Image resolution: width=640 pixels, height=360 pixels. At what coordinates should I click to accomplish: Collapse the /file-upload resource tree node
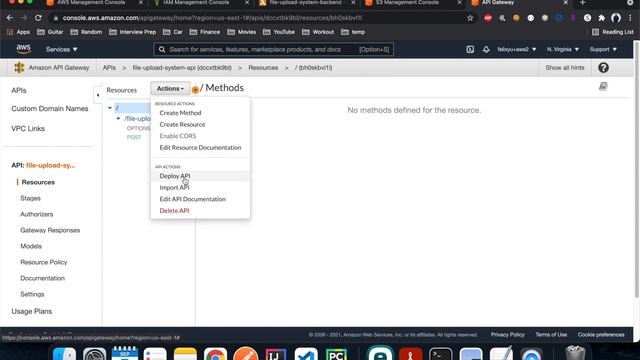118,118
